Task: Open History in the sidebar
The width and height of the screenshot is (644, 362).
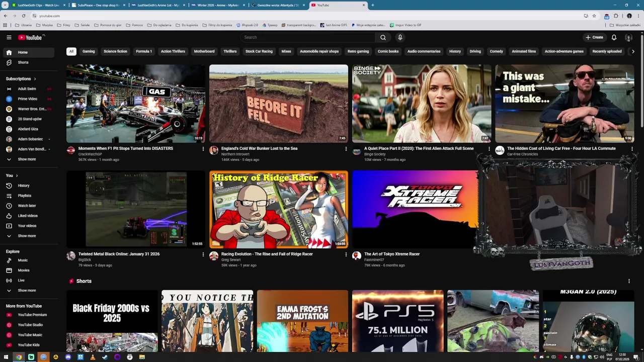Action: click(29, 186)
